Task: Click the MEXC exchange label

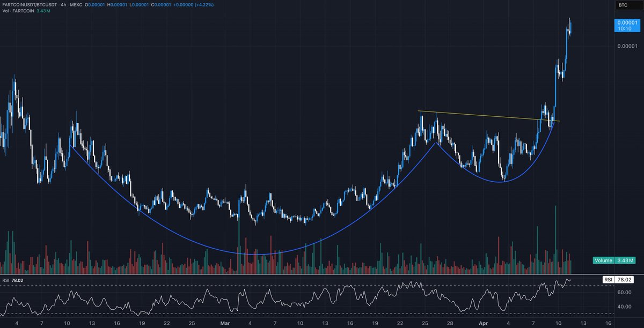Action: tap(77, 5)
